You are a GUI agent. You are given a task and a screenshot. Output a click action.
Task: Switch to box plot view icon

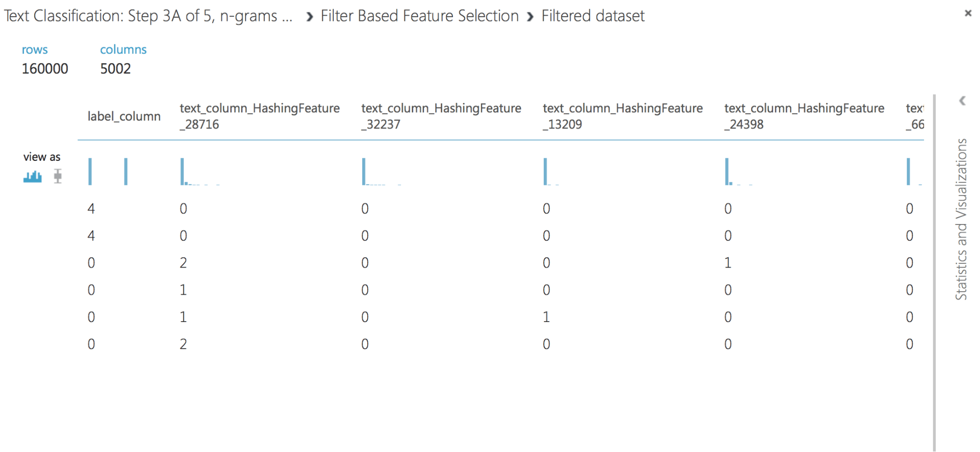(x=58, y=176)
